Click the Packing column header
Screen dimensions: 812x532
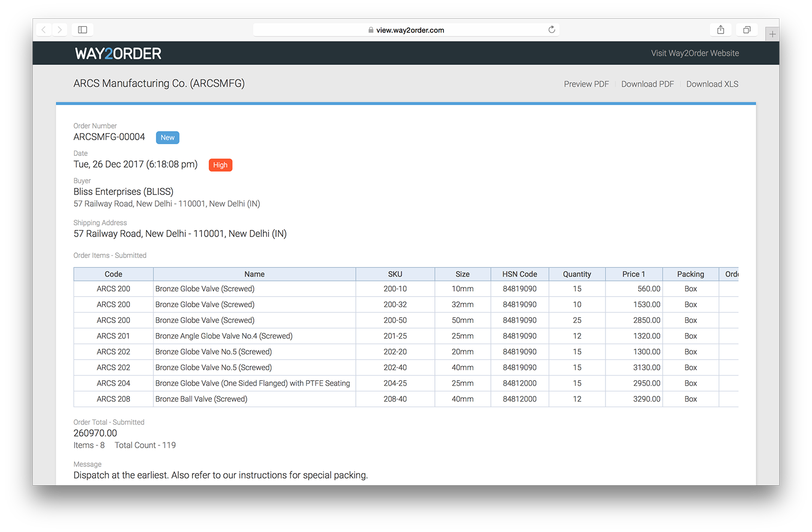(691, 274)
